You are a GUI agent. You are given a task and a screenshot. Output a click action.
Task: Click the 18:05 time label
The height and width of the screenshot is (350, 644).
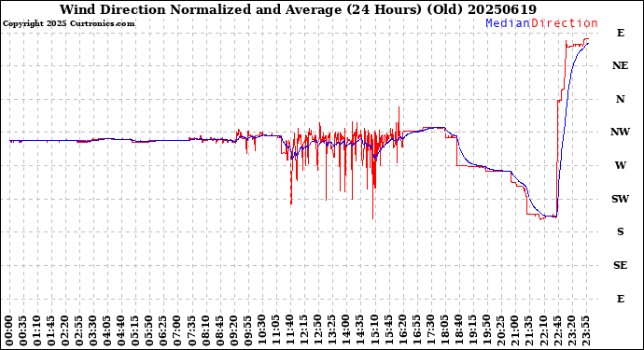pos(445,330)
